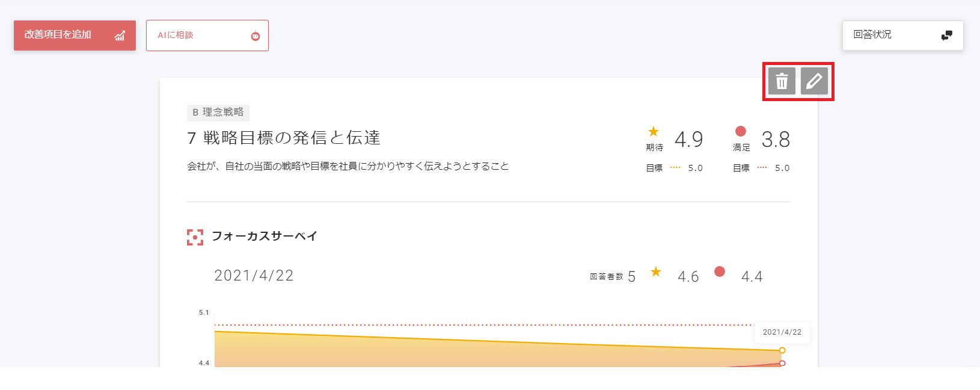Image resolution: width=980 pixels, height=390 pixels.
Task: Click the robot icon inside AIに相談 button
Action: click(x=256, y=35)
